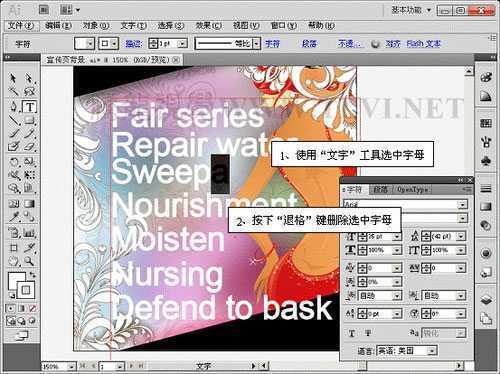Select the black arrow Selection tool
This screenshot has width=500, height=374.
point(13,79)
